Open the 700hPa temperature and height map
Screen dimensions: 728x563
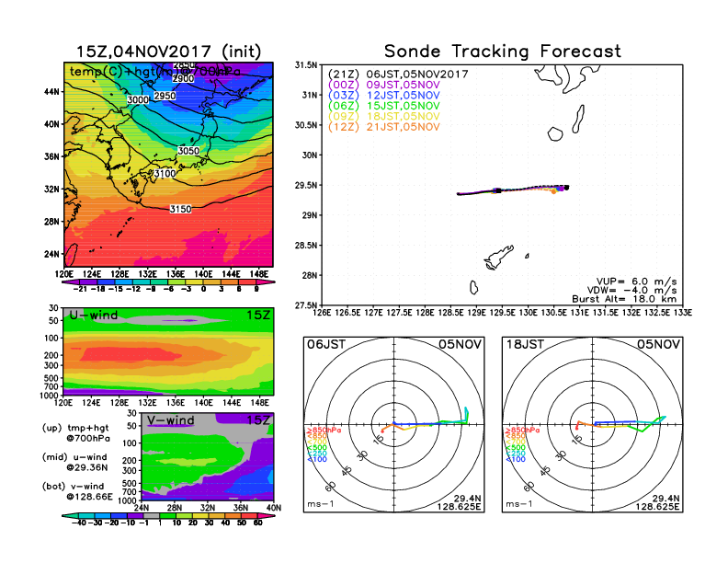[x=168, y=165]
